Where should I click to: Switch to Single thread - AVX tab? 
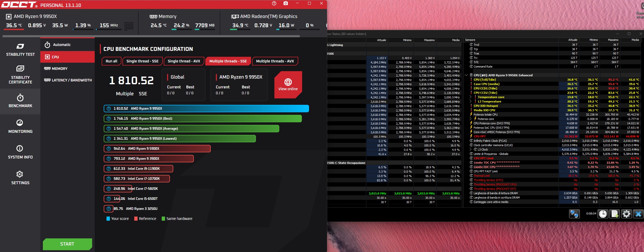point(184,61)
